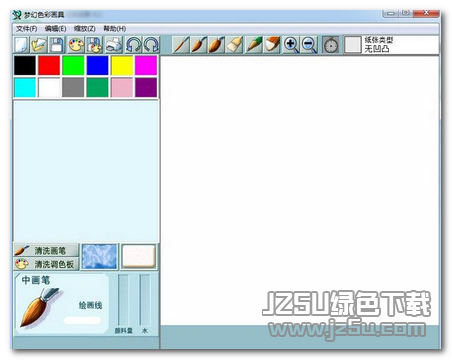Pick the red color swatch
452x360 pixels.
49,65
